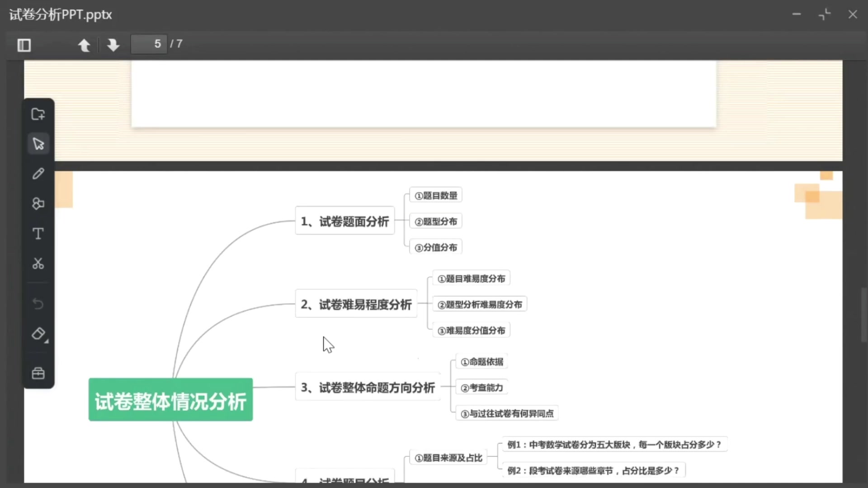Click the page number field showing 5
Screen dimensions: 868x488
(149, 44)
